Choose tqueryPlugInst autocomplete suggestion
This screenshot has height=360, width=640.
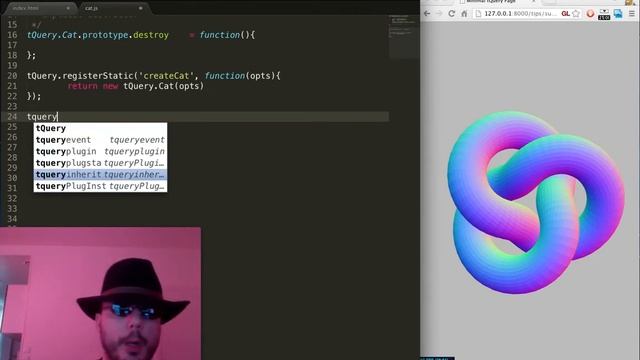(x=100, y=186)
